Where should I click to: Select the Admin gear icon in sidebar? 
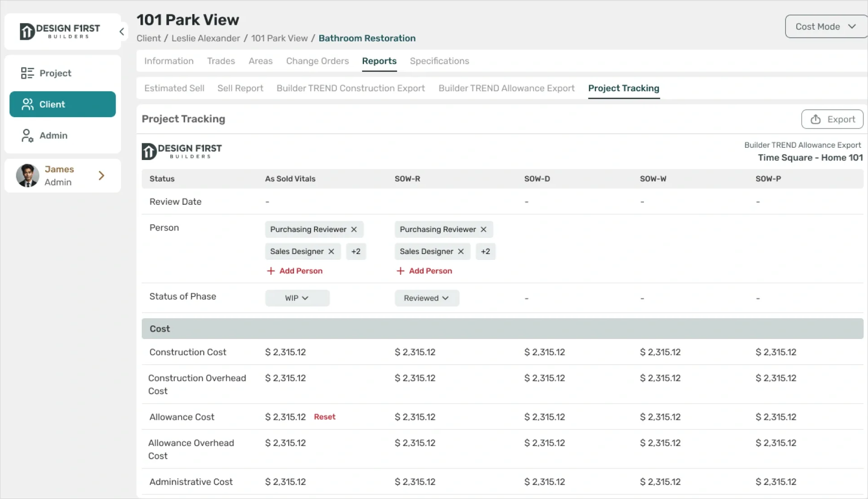coord(27,135)
